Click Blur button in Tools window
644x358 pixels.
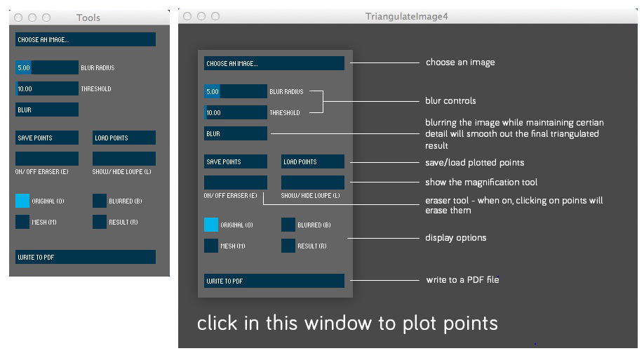(47, 110)
